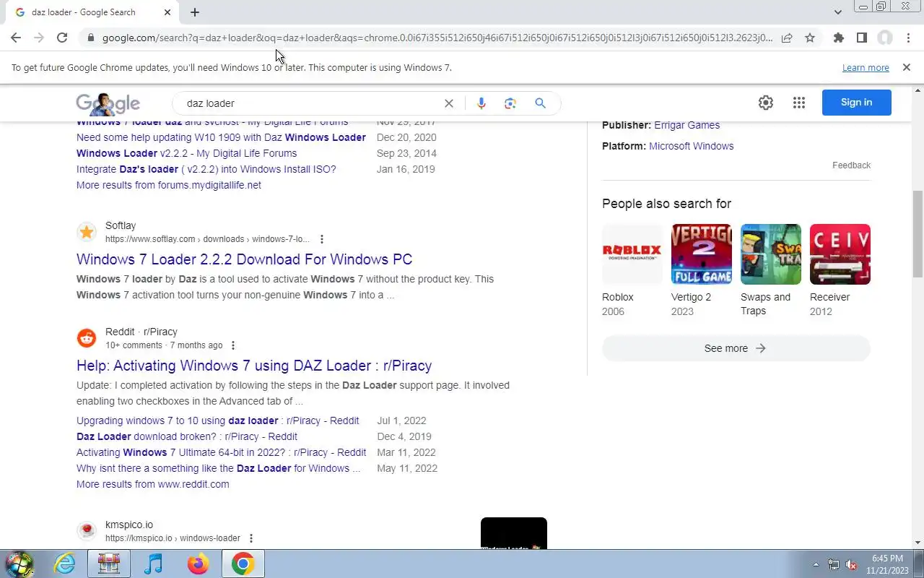Open More results from forums.mydigitallife.net

169,185
